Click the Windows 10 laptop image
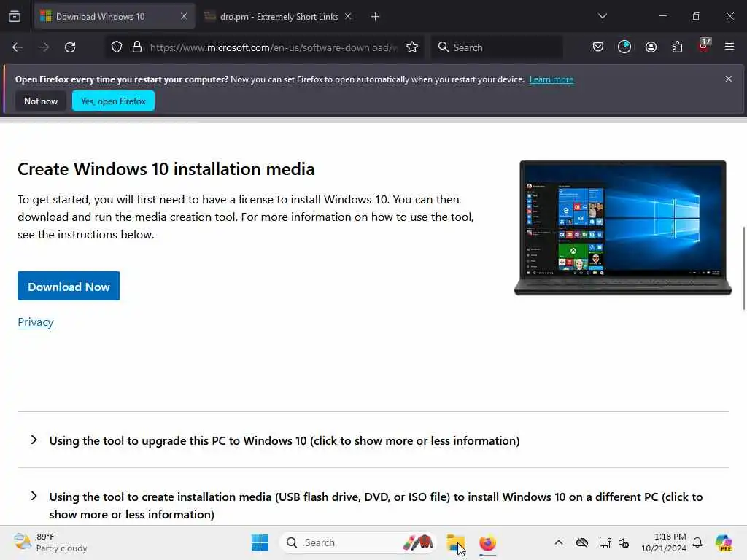Viewport: 747px width, 560px height. 623,227
